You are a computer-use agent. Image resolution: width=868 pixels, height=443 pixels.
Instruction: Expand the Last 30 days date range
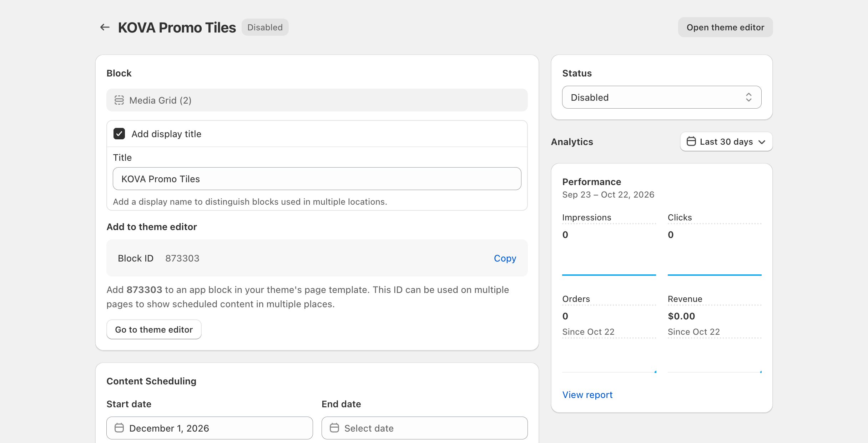point(726,141)
